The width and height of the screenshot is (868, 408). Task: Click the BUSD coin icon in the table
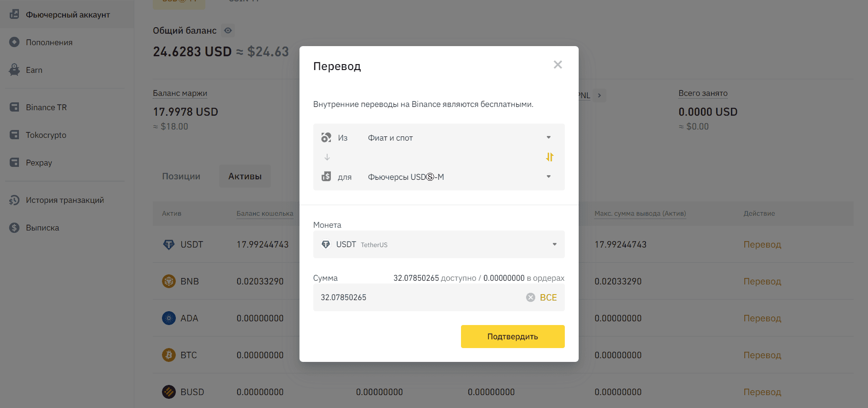click(x=169, y=392)
